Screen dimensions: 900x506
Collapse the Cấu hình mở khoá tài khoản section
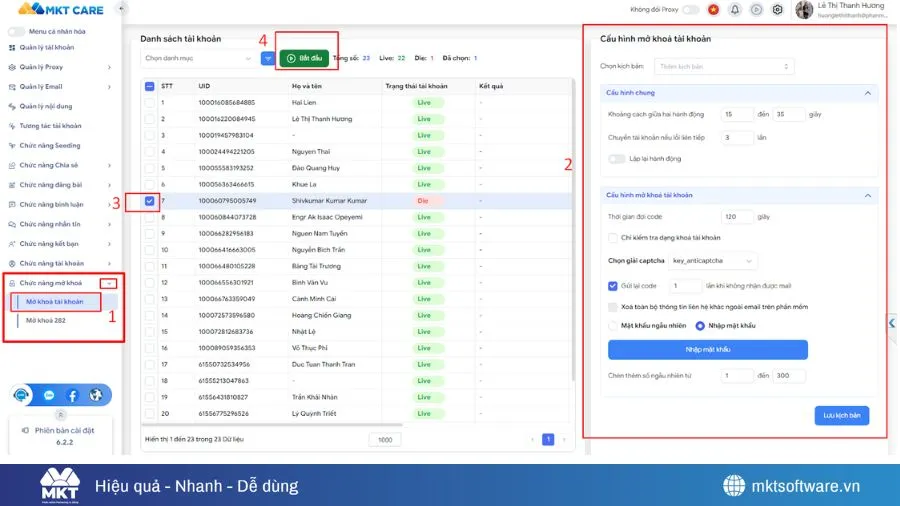click(x=867, y=196)
